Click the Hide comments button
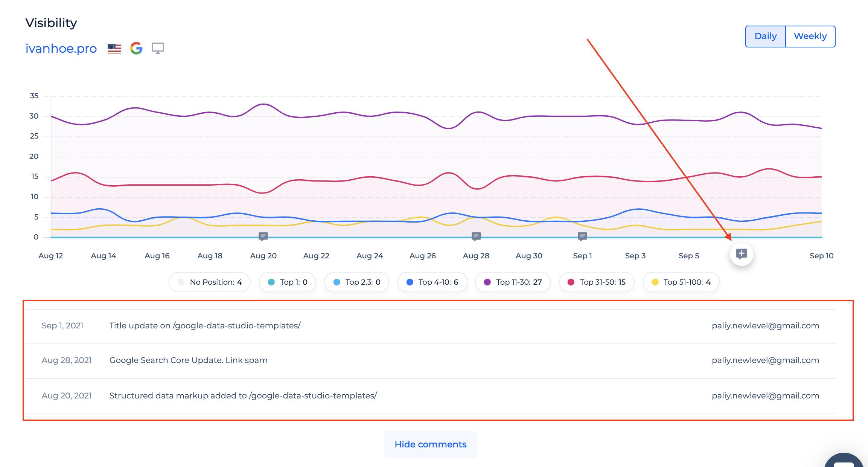 431,444
